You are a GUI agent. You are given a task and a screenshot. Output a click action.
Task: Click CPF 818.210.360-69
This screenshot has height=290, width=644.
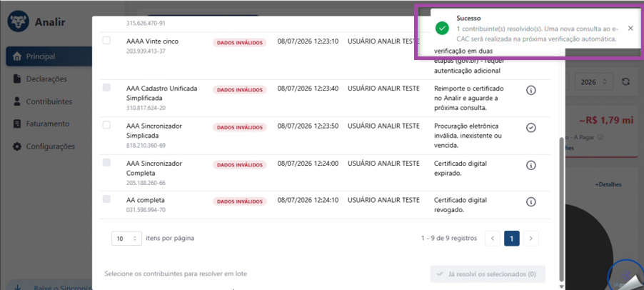146,146
